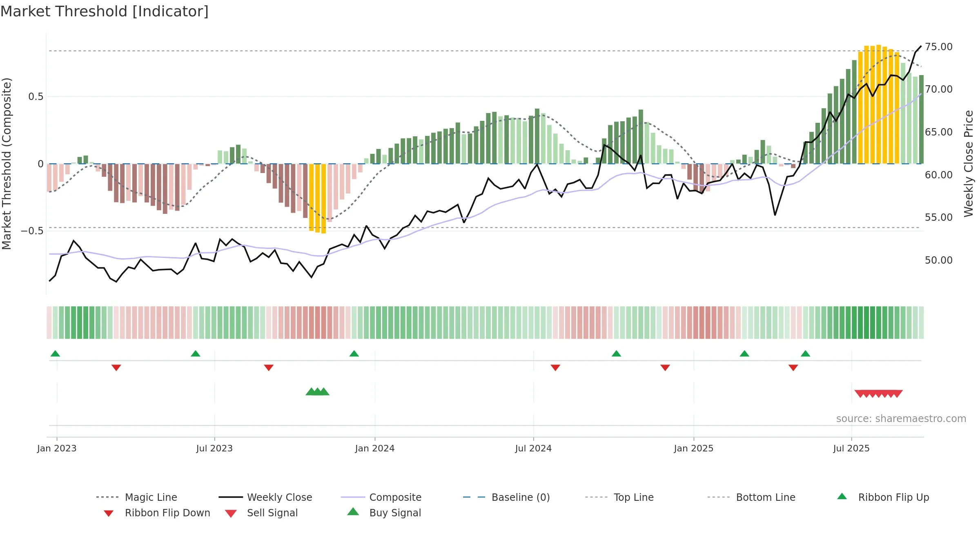This screenshot has width=980, height=551.
Task: Select the green flip-up marker near October 2024
Action: pyautogui.click(x=616, y=353)
